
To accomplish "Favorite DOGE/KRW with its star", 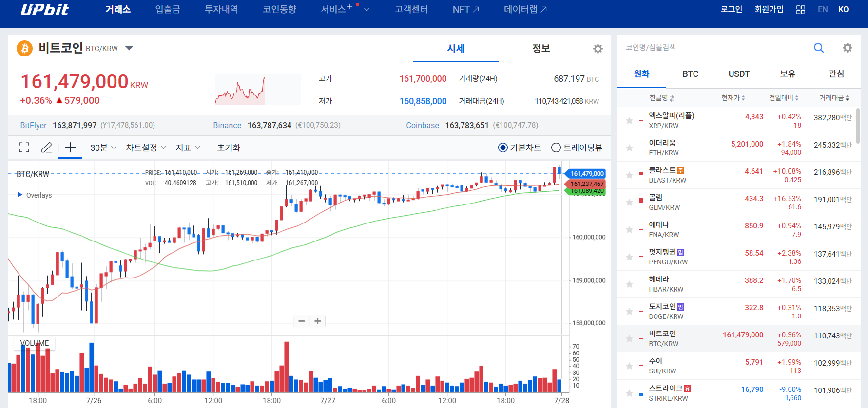I will [x=629, y=312].
